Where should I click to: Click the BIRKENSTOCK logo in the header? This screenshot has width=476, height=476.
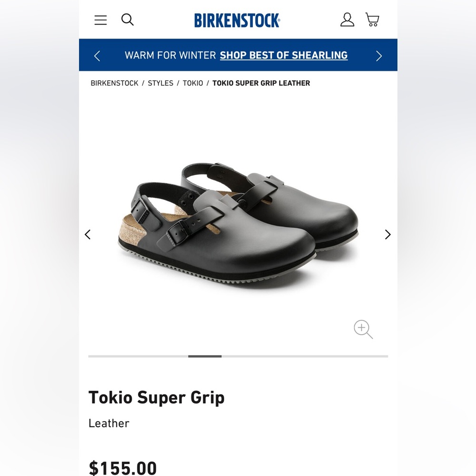point(237,20)
